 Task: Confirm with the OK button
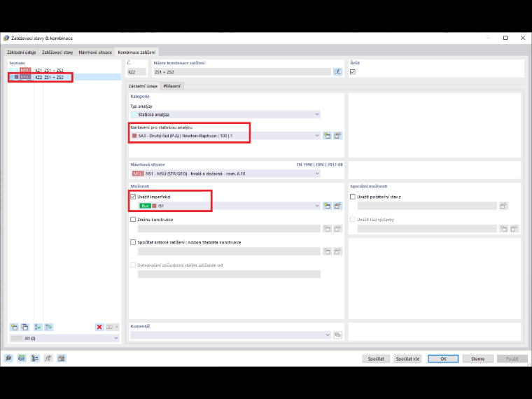point(443,358)
